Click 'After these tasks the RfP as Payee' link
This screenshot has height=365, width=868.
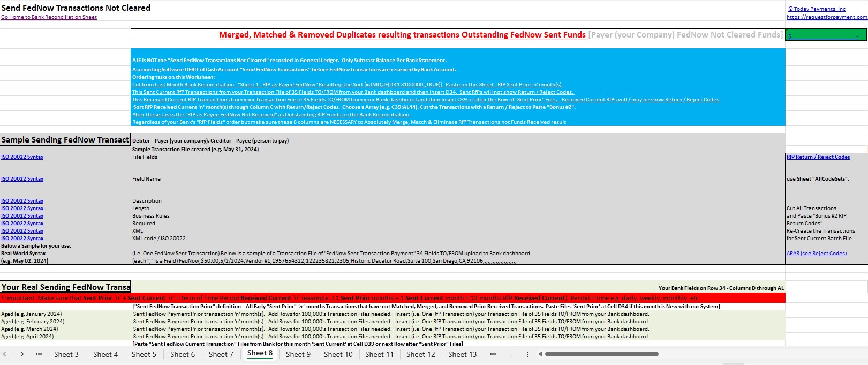click(271, 115)
